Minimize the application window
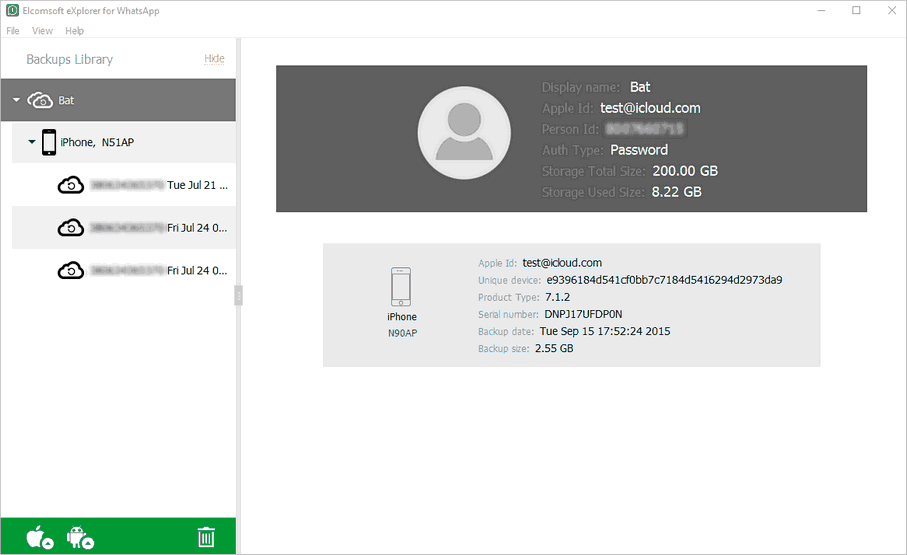The width and height of the screenshot is (907, 555). tap(821, 10)
